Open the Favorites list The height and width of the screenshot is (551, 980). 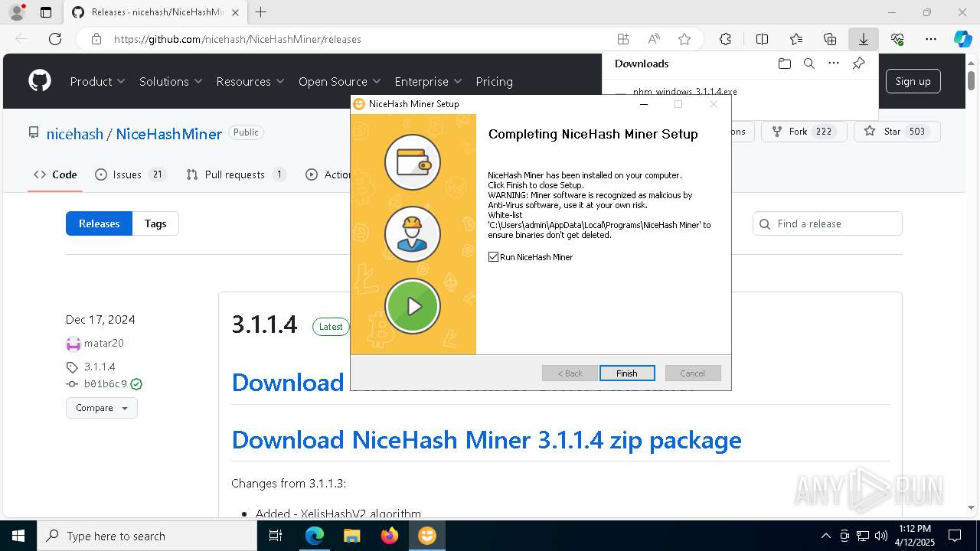796,39
